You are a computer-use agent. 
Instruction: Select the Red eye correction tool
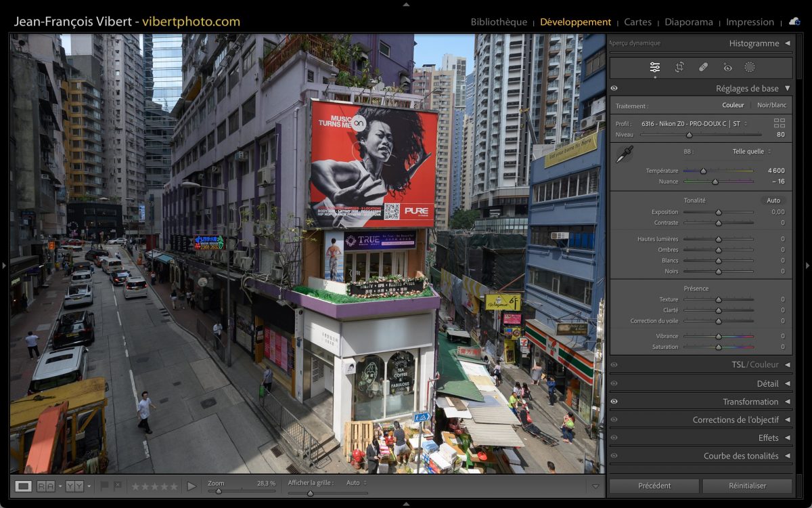(x=727, y=67)
